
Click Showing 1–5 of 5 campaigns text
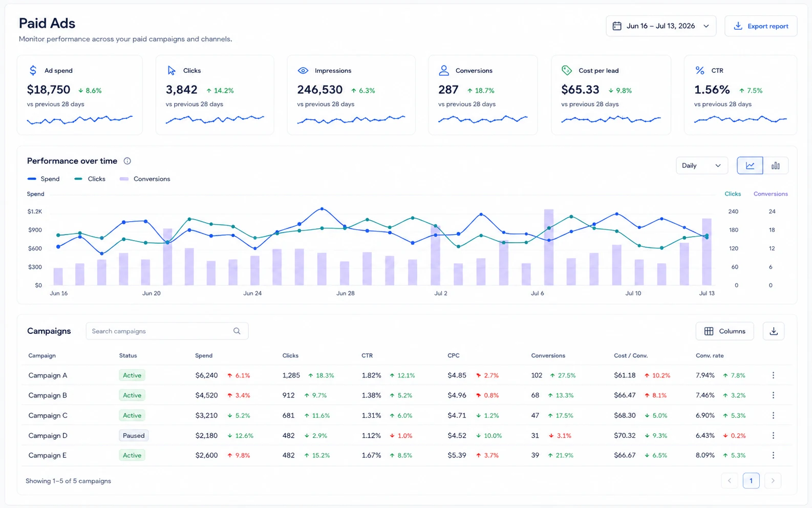[x=68, y=481]
